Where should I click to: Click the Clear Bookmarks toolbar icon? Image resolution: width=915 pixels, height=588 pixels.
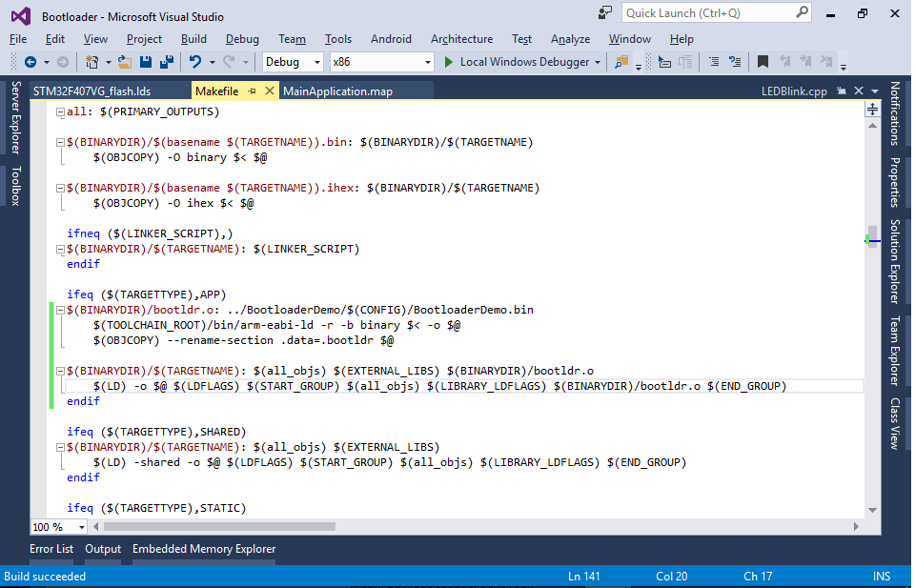coord(826,62)
